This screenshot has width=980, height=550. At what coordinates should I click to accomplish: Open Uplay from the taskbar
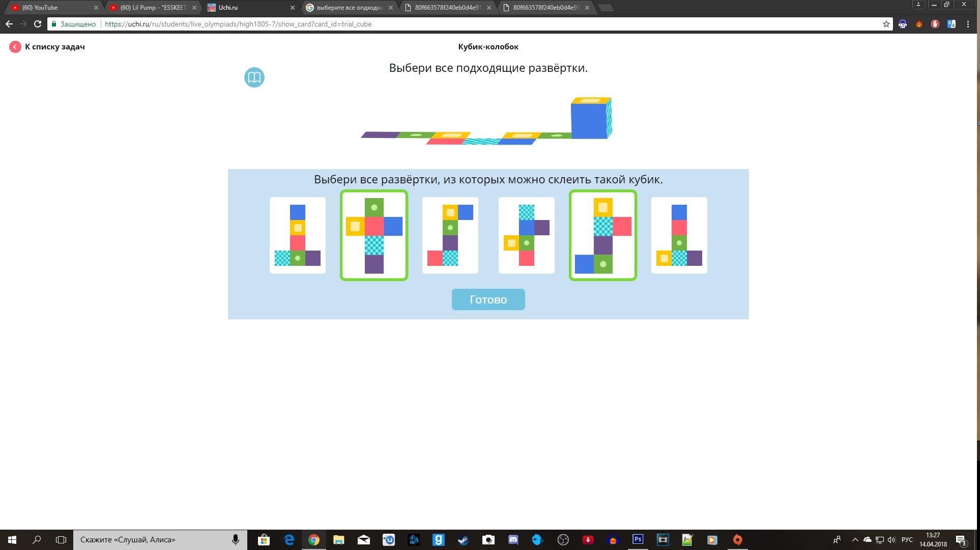(388, 540)
